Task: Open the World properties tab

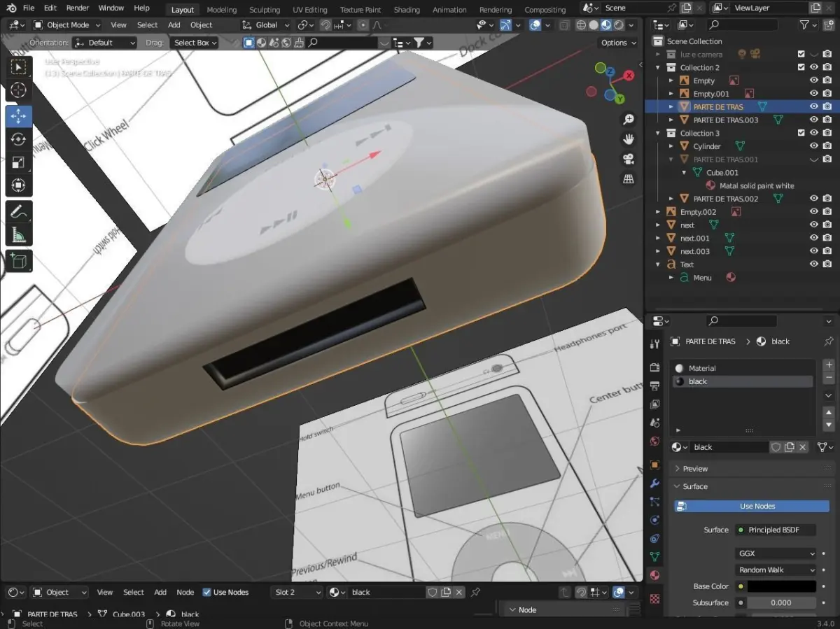Action: [x=654, y=441]
